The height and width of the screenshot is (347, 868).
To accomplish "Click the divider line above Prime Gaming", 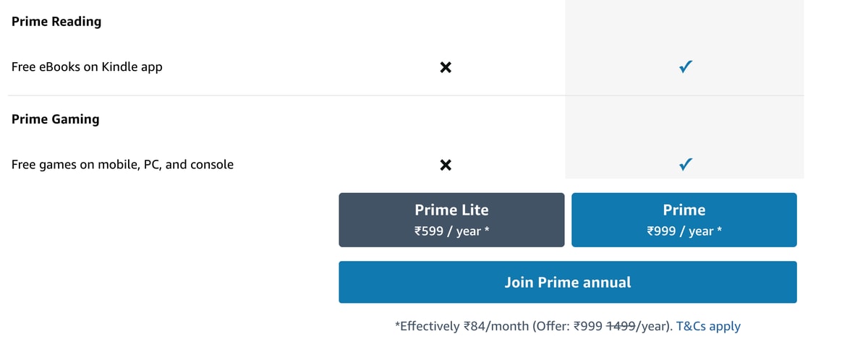I will click(x=289, y=95).
